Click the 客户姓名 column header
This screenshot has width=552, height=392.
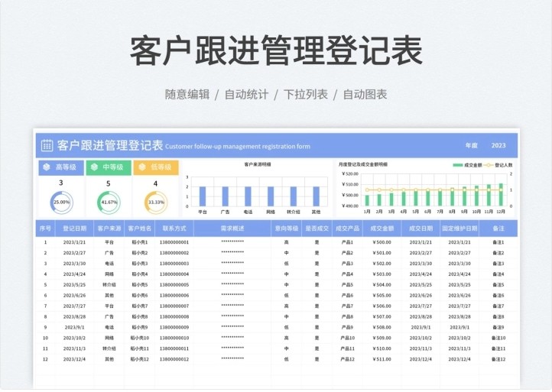coord(140,228)
